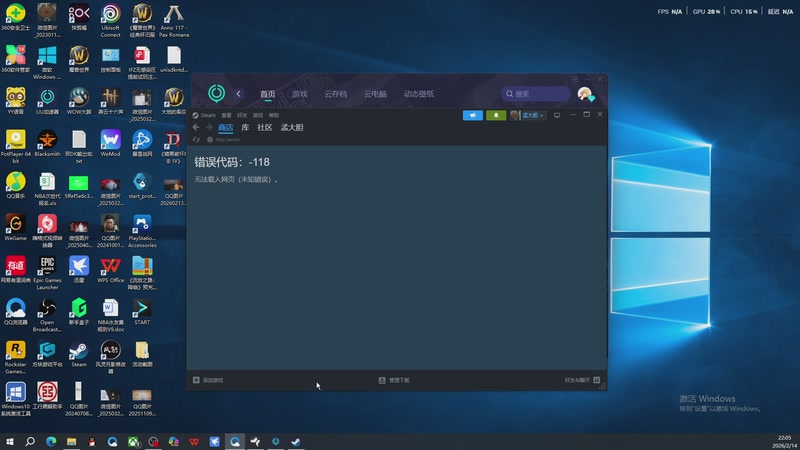Click the taskbar search magnifier icon

(x=30, y=442)
